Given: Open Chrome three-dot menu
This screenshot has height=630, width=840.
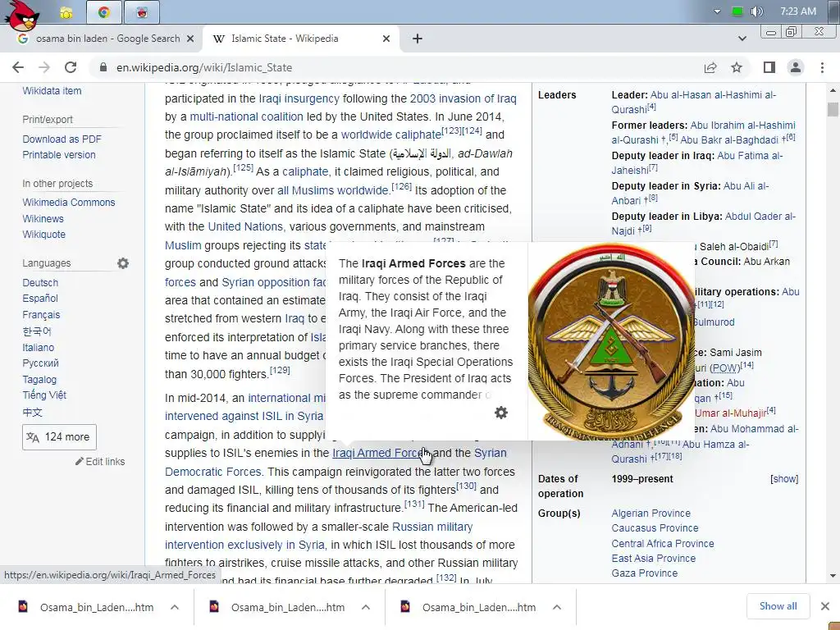Looking at the screenshot, I should [x=822, y=67].
